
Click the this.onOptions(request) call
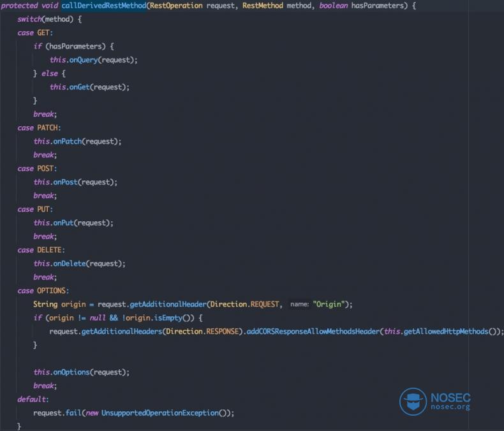point(82,372)
